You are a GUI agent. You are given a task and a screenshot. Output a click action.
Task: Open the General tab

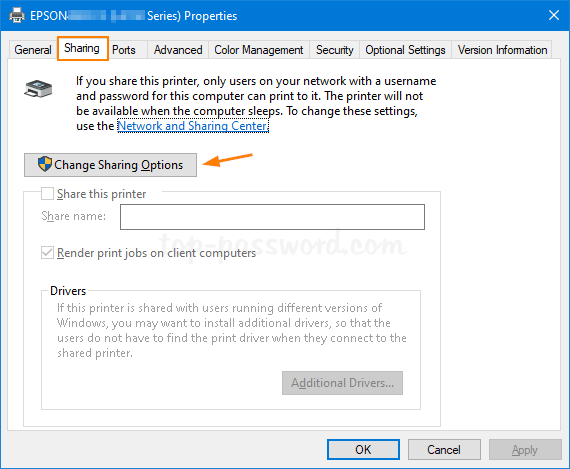(33, 50)
